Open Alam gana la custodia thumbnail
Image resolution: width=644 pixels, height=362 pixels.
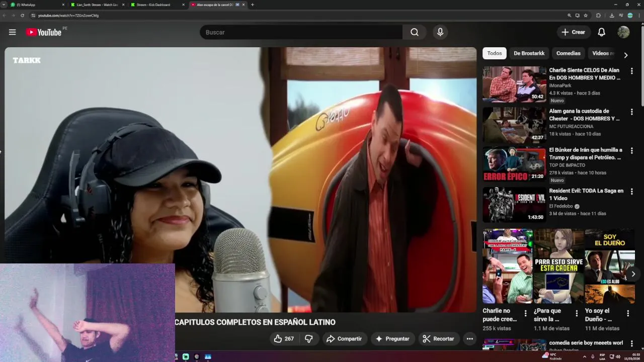coord(514,125)
